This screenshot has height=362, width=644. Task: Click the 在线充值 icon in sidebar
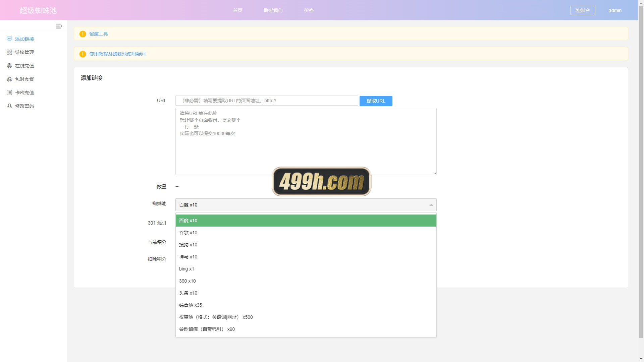point(9,66)
